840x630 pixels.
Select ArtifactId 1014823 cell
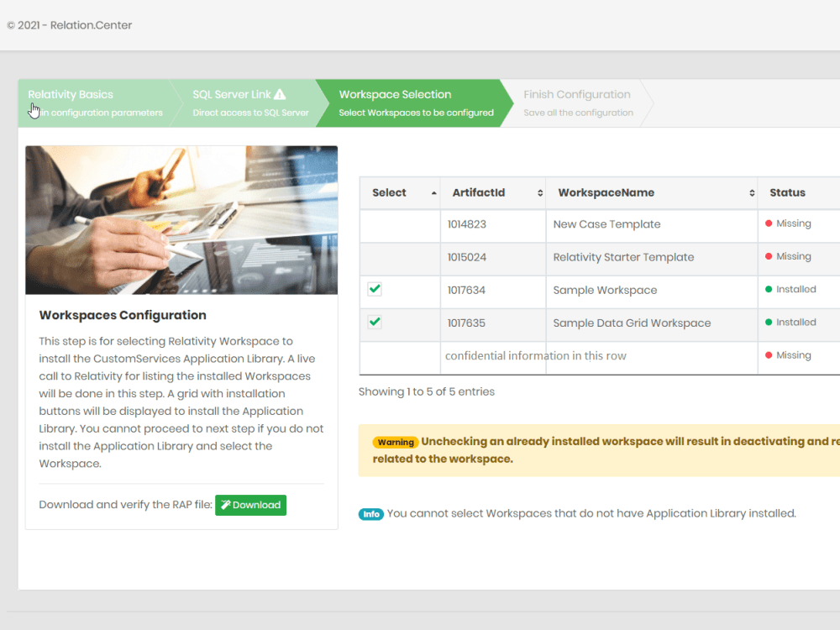(x=493, y=225)
